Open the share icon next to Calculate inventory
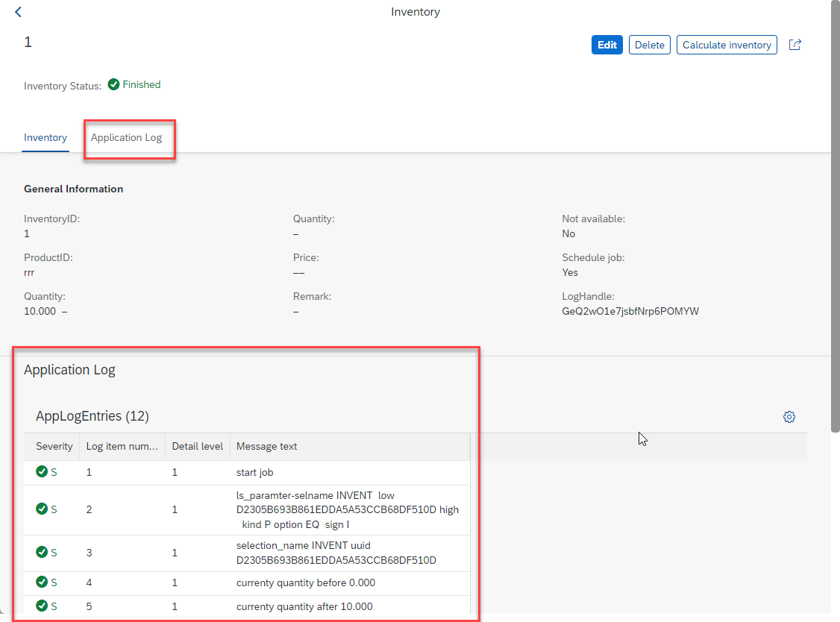The height and width of the screenshot is (622, 840). (x=795, y=45)
